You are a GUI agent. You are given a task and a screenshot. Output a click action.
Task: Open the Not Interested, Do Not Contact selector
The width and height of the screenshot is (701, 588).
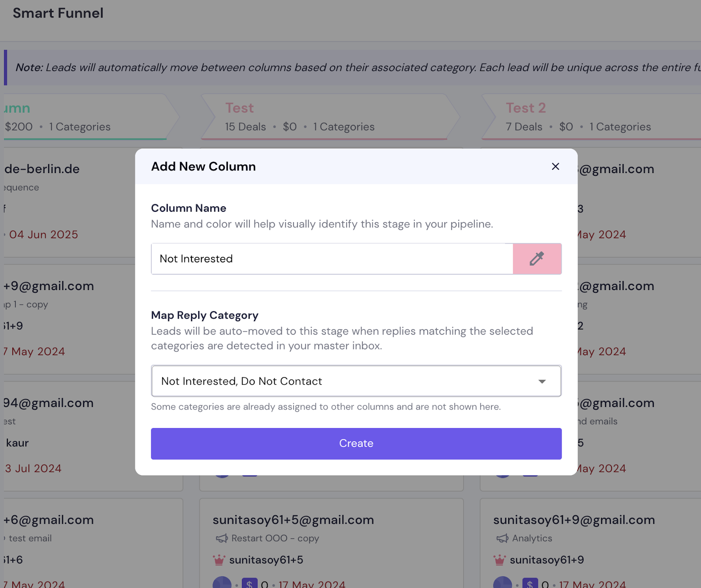pyautogui.click(x=356, y=381)
